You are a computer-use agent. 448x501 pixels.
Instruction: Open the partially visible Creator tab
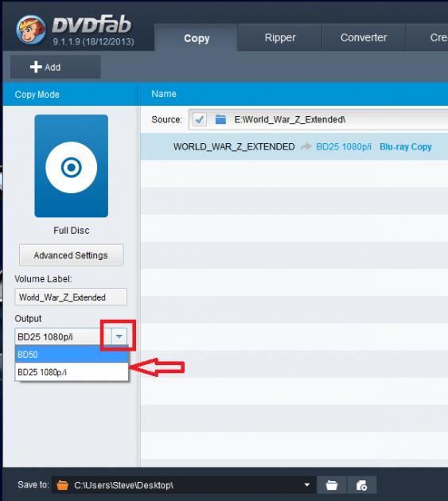point(427,37)
